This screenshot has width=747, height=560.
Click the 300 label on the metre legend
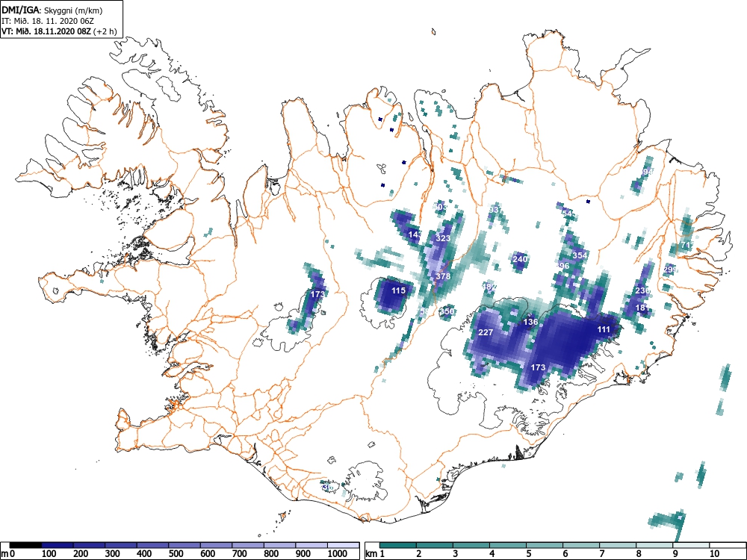[113, 554]
